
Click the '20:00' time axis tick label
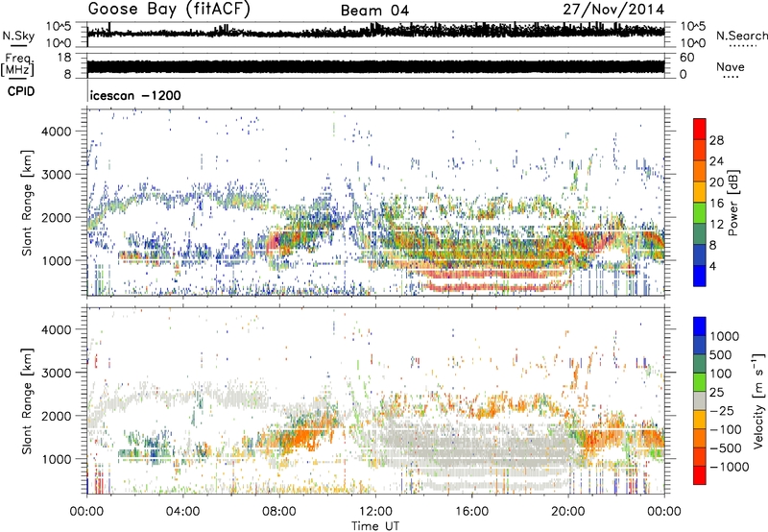tap(568, 512)
